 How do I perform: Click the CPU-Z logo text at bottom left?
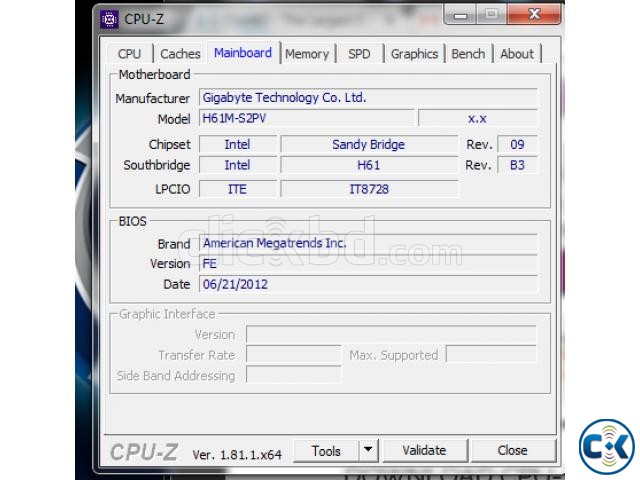pyautogui.click(x=144, y=452)
